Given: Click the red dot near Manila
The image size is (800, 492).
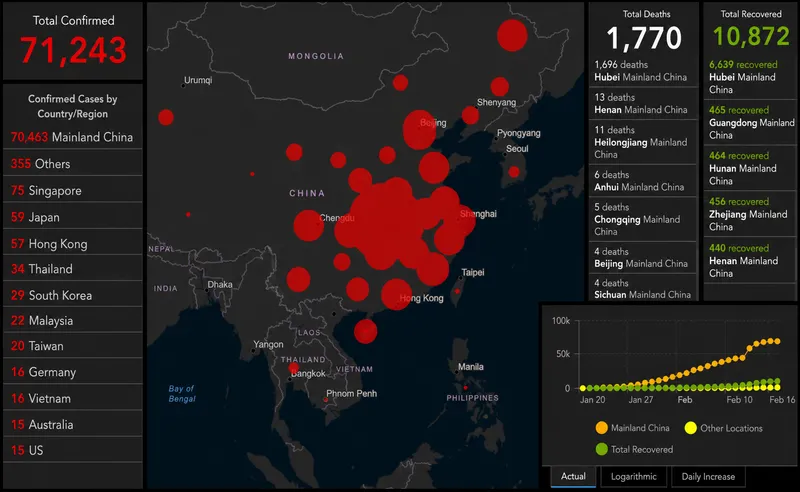Looking at the screenshot, I should [x=465, y=388].
